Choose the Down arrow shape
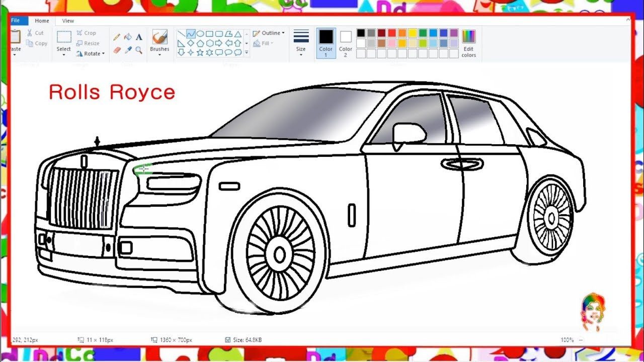This screenshot has height=362, width=644. [181, 52]
